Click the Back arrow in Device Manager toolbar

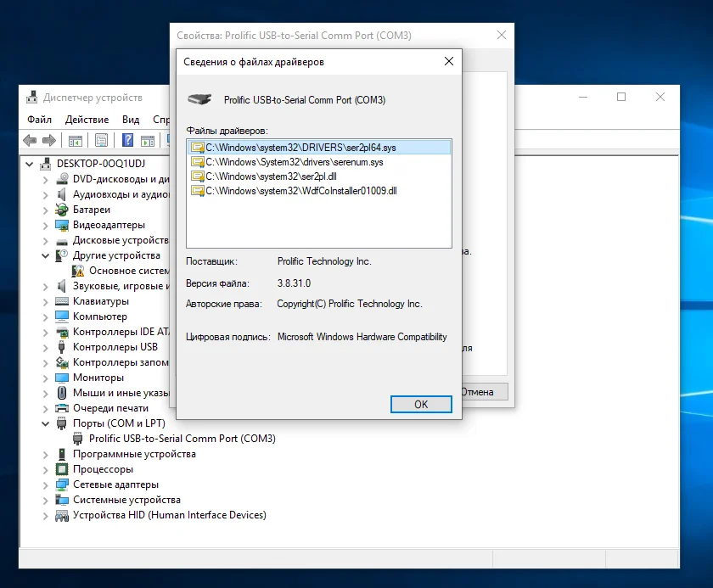(x=30, y=140)
